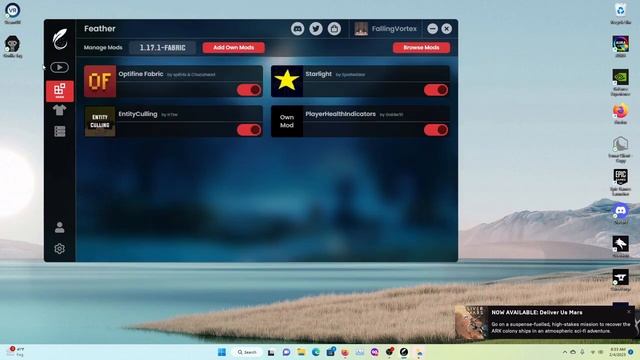640x360 pixels.
Task: Click the Feather logo in the sidebar
Action: pyautogui.click(x=60, y=39)
